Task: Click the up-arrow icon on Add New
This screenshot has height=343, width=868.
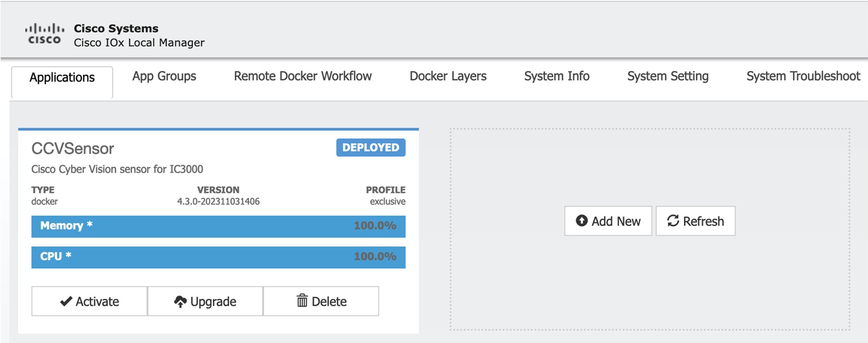Action: [581, 221]
